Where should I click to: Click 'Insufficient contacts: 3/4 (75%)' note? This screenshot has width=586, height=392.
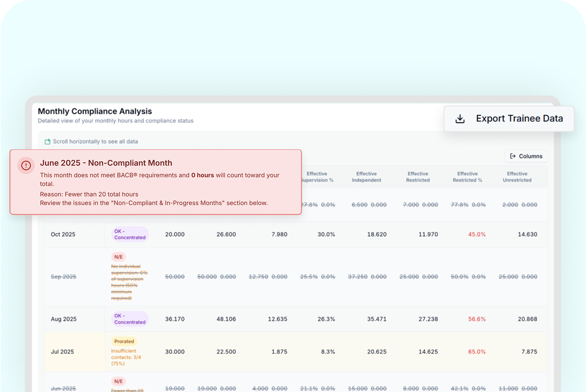[x=126, y=357]
